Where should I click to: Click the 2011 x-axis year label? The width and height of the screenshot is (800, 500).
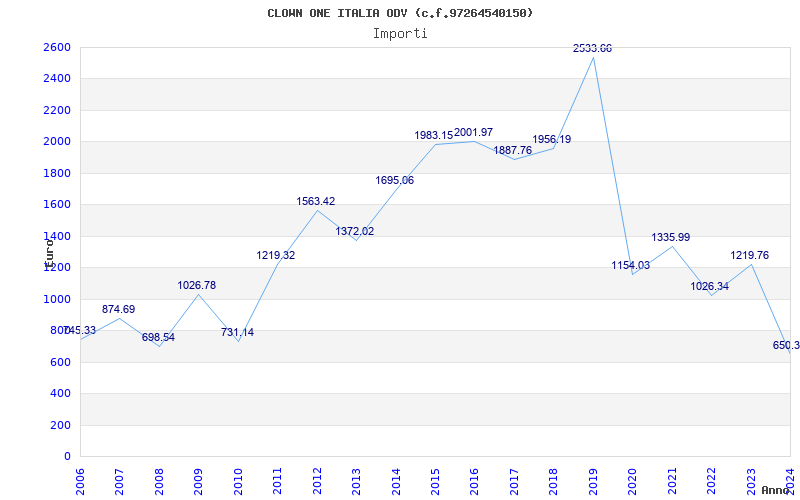pos(278,480)
